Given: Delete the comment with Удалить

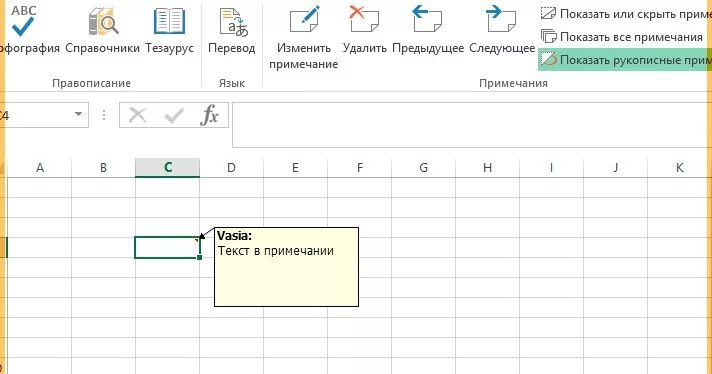Looking at the screenshot, I should 365,30.
